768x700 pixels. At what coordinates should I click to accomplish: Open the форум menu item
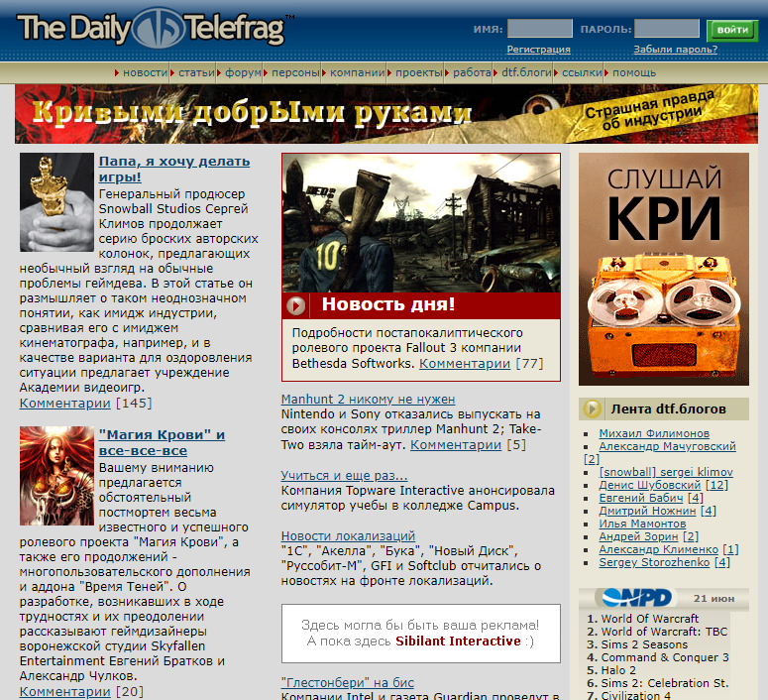pyautogui.click(x=243, y=72)
